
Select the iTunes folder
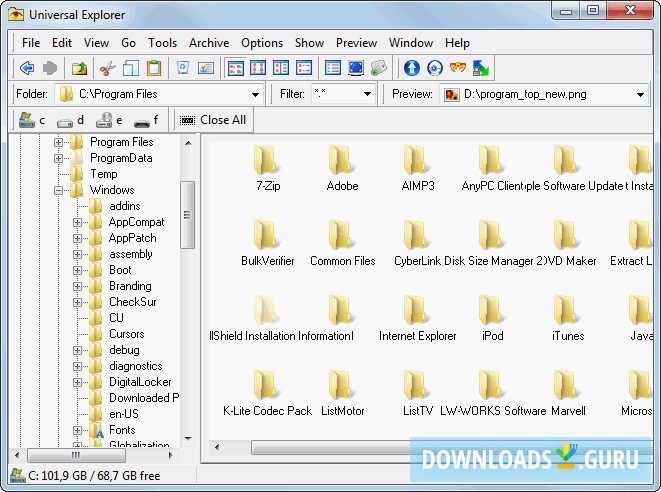coord(568,318)
